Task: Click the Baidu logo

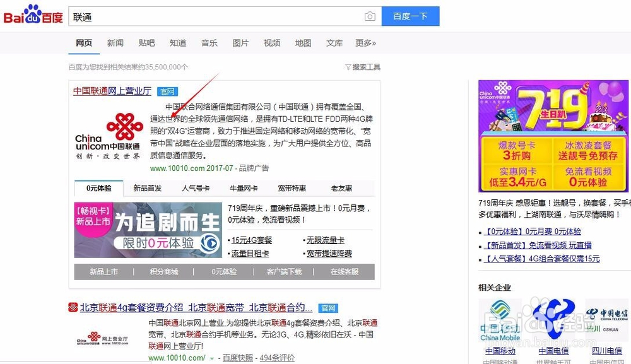Action: pos(33,15)
